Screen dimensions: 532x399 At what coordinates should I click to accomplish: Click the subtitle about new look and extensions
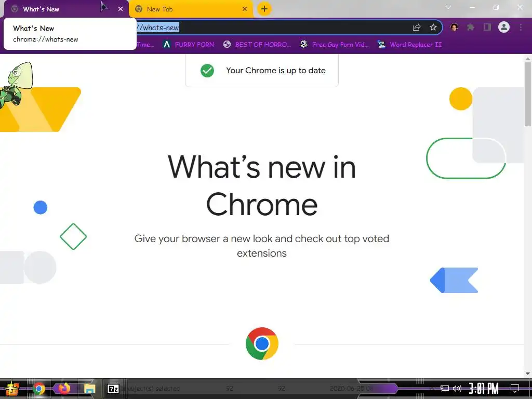point(262,246)
